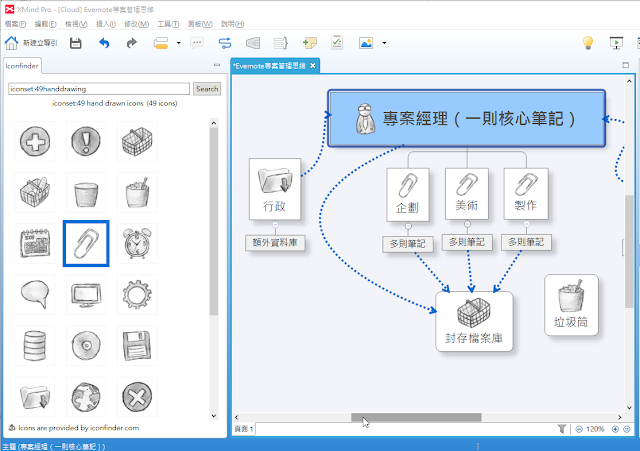Collapse the 企劃 topic branch
The width and height of the screenshot is (640, 451).
tap(408, 226)
